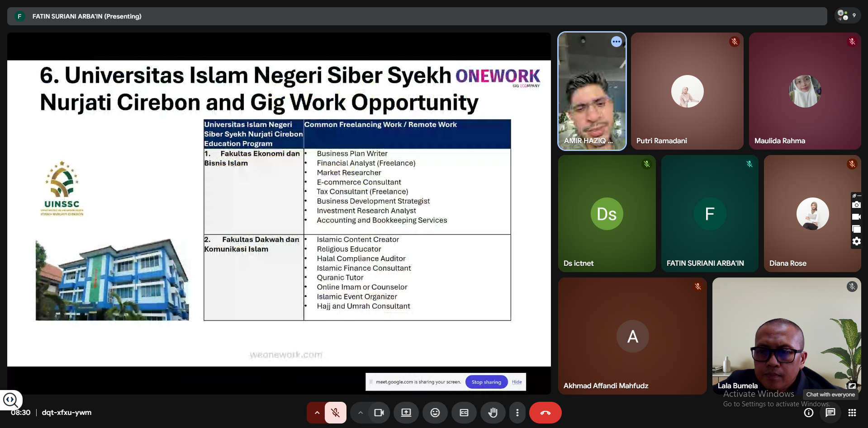
Task: Unmute the microphone in the call bar
Action: click(x=335, y=413)
